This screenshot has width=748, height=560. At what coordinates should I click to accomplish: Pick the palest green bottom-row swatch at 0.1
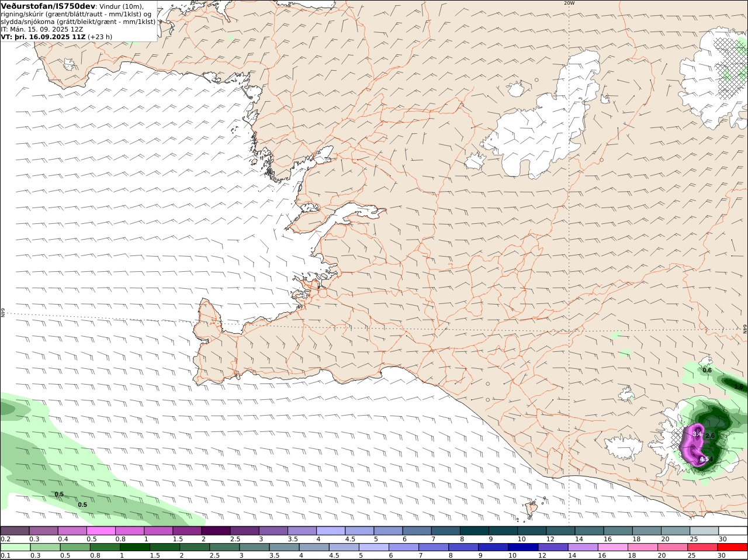pyautogui.click(x=15, y=547)
